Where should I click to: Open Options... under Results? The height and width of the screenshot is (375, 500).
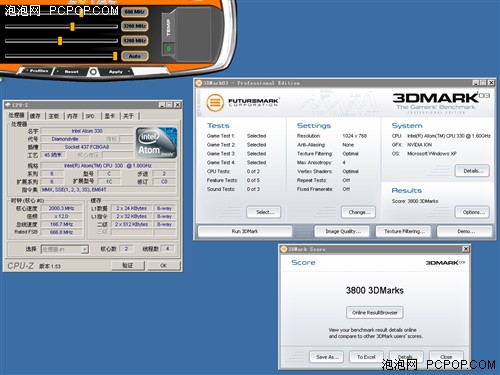[472, 212]
